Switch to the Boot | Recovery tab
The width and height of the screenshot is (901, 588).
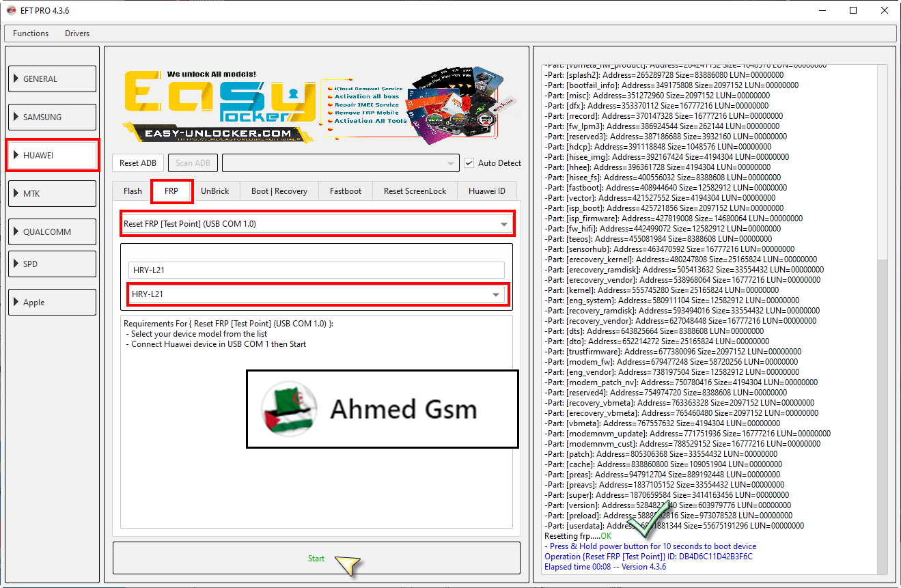pyautogui.click(x=279, y=191)
